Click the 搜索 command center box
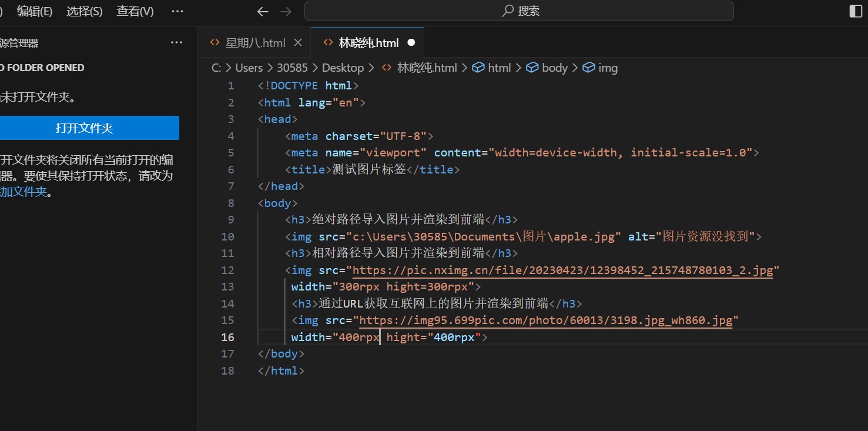This screenshot has width=868, height=431. click(519, 11)
